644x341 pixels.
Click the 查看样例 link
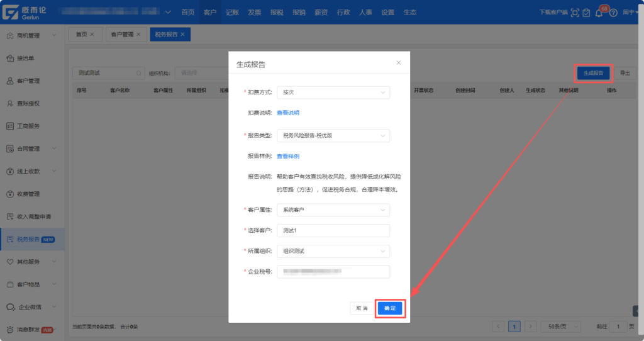click(288, 156)
